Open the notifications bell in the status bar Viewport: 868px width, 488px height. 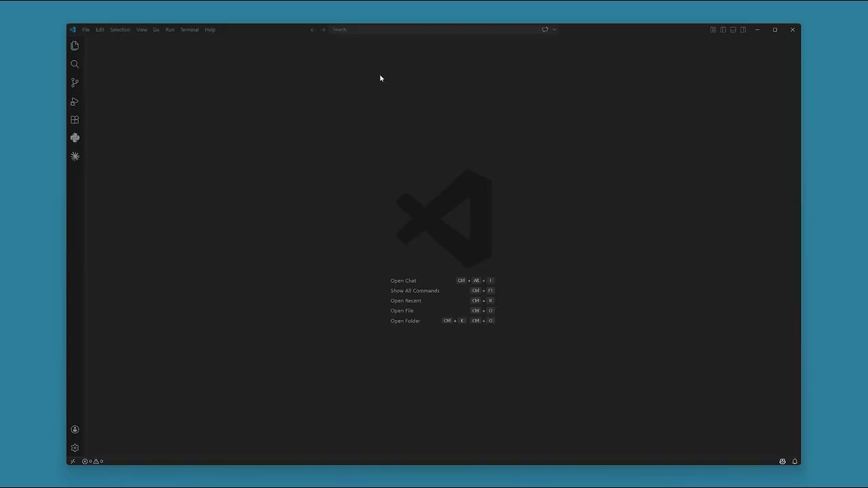coord(795,462)
